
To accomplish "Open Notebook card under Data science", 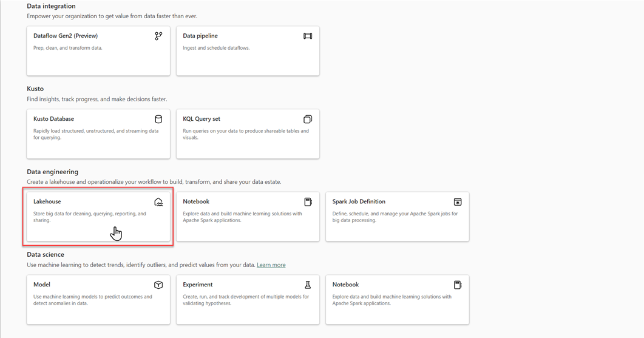I will [x=397, y=299].
